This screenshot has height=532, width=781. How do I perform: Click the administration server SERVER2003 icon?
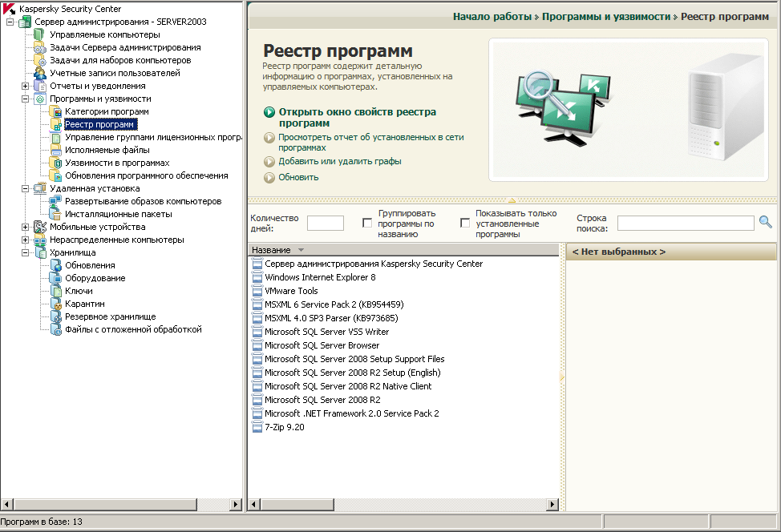click(x=25, y=22)
